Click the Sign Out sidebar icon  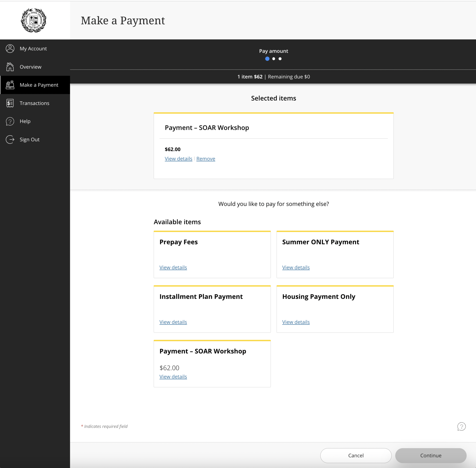tap(10, 139)
